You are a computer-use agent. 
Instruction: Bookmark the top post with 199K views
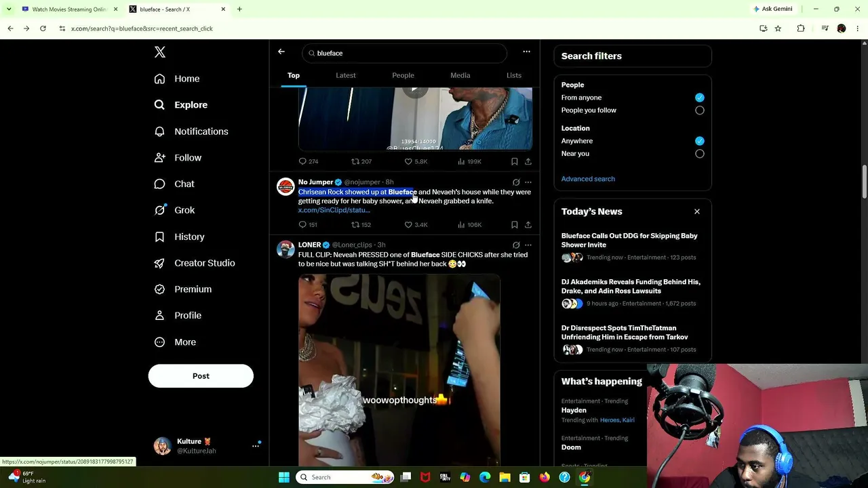[514, 161]
